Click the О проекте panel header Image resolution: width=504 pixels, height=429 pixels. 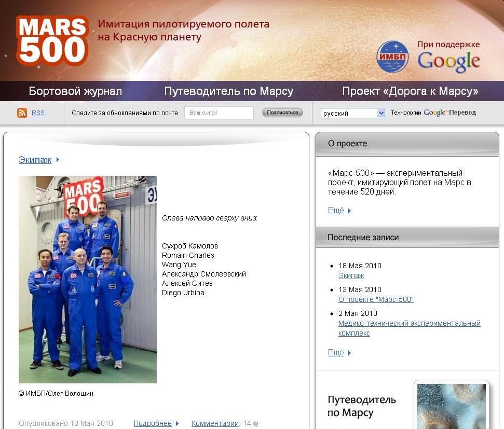[x=407, y=144]
